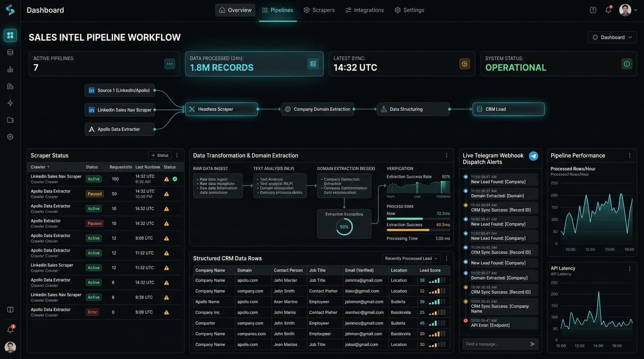Click the sync icon on Latest Sync card

[x=465, y=64]
